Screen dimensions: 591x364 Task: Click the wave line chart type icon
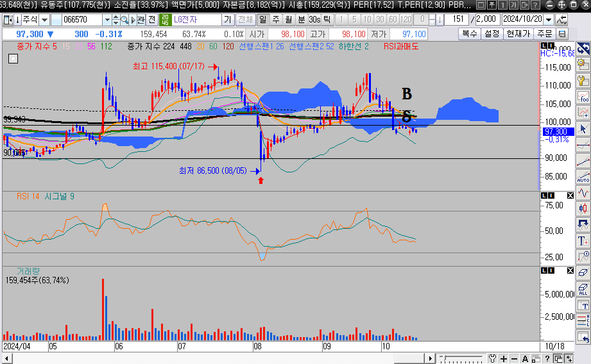[x=583, y=193]
